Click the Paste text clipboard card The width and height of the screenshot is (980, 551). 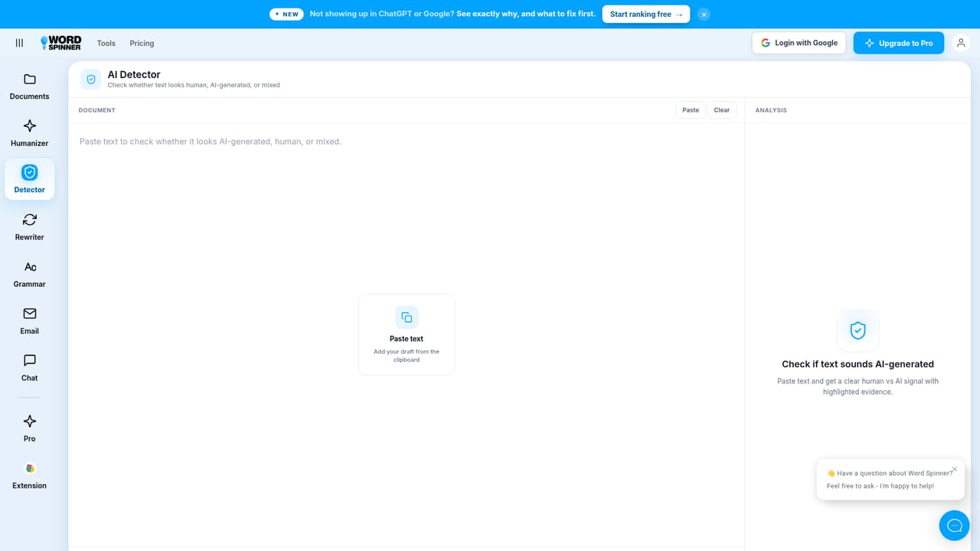click(407, 334)
